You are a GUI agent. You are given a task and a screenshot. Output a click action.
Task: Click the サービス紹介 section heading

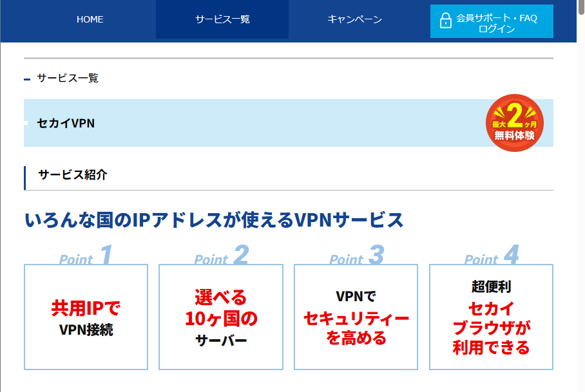point(73,175)
